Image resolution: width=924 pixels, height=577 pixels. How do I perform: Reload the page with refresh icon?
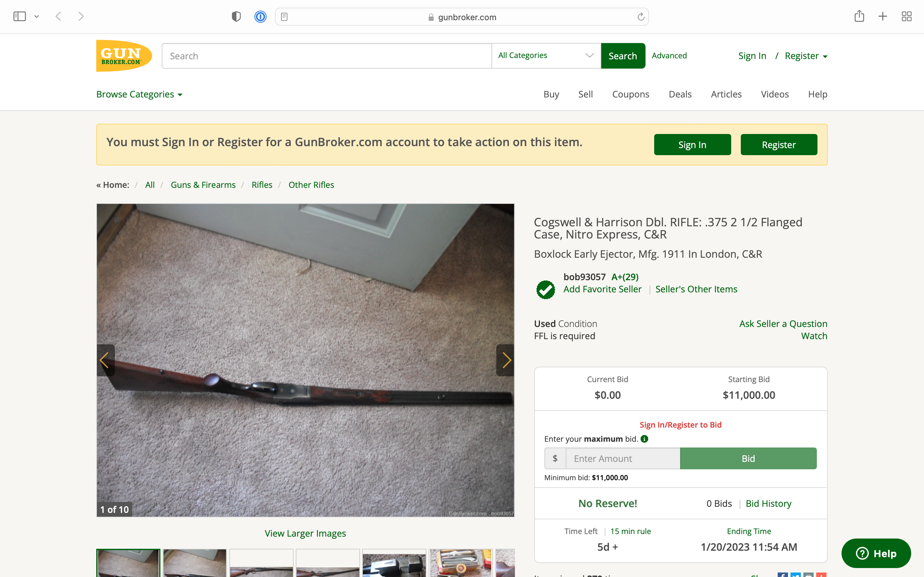(x=641, y=17)
